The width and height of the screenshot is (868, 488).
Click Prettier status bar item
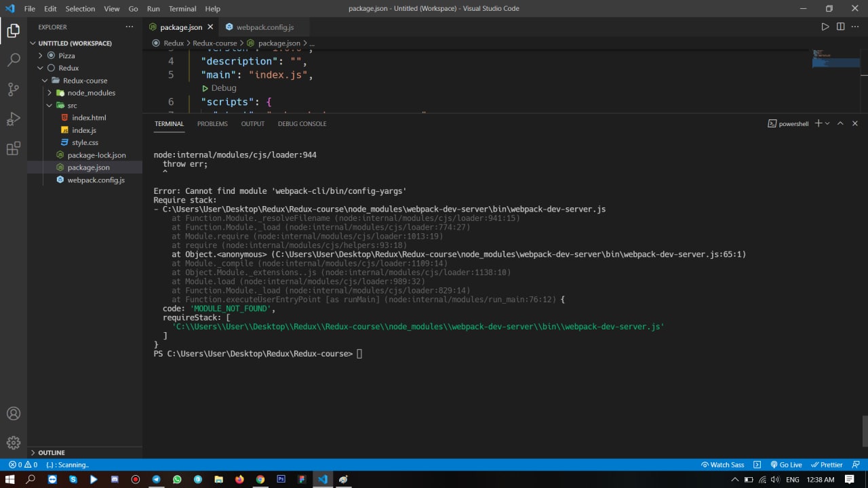click(827, 465)
